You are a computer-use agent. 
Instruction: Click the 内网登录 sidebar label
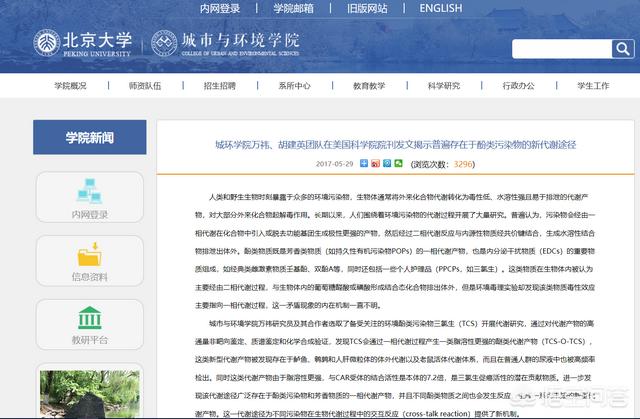click(x=90, y=214)
